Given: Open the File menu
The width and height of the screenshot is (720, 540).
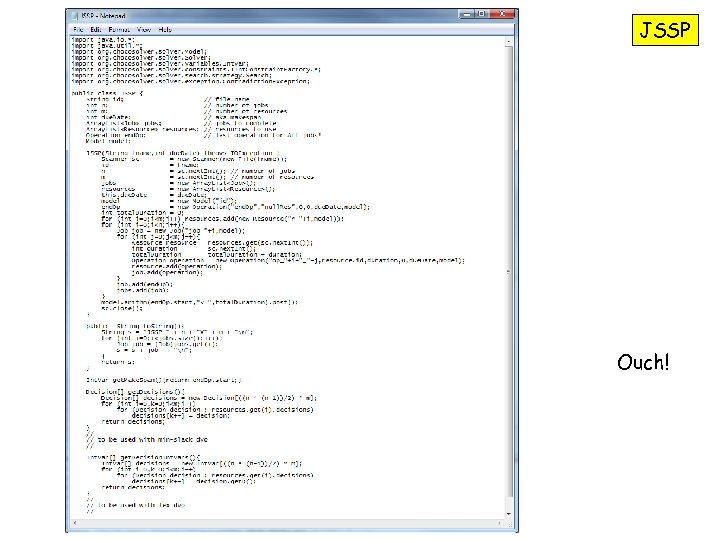Looking at the screenshot, I should pyautogui.click(x=78, y=29).
